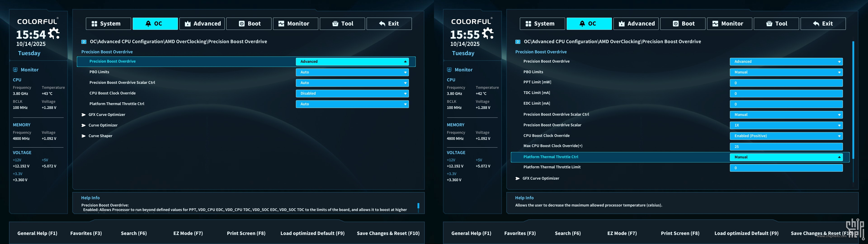The image size is (868, 244).
Task: Switch to Advanced tab in 15:54 window
Action: [x=202, y=23]
